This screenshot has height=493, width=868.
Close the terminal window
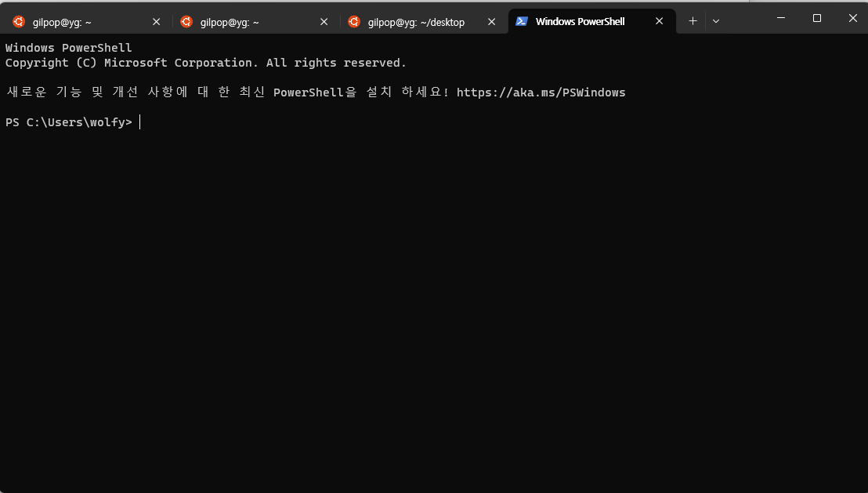pos(852,18)
